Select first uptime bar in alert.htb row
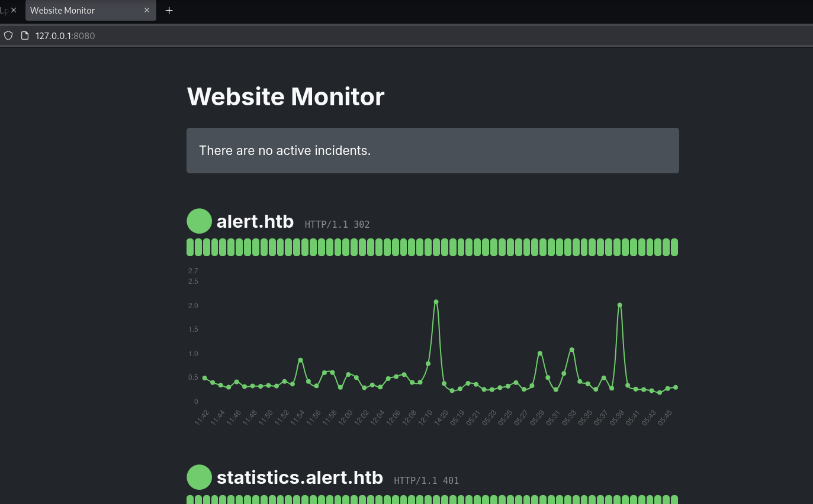The image size is (813, 504). (190, 247)
